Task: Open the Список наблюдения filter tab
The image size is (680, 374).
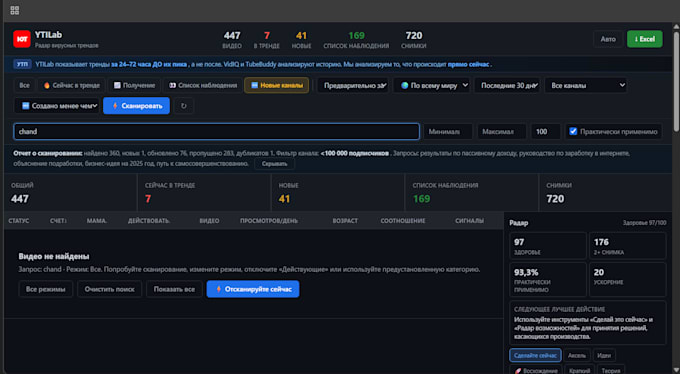Action: 203,85
